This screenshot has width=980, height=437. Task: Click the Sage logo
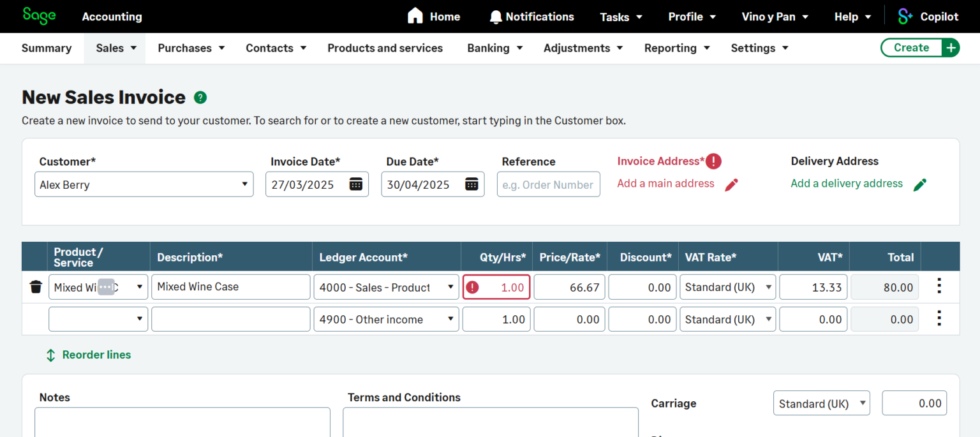click(x=39, y=16)
